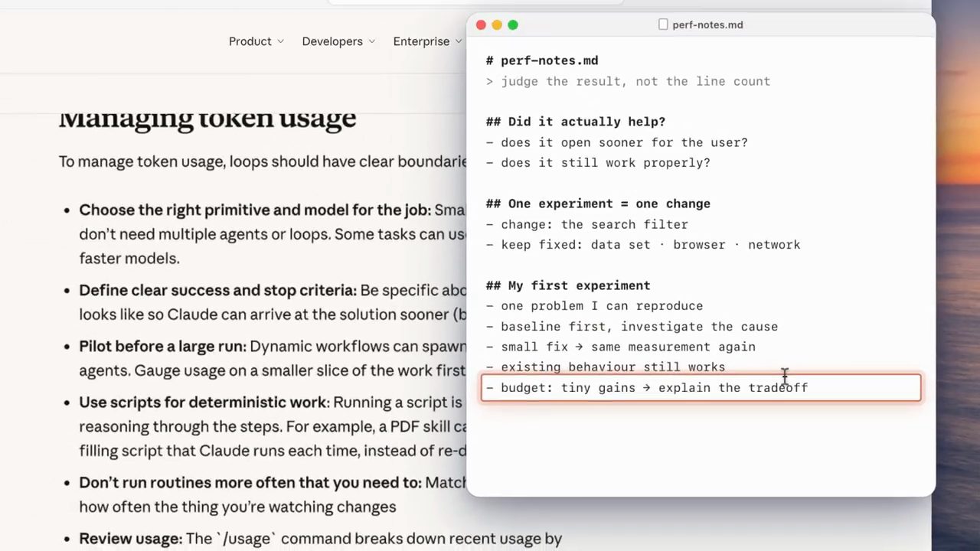This screenshot has width=980, height=551.
Task: Click the 'Managing token usage' heading
Action: pyautogui.click(x=207, y=118)
